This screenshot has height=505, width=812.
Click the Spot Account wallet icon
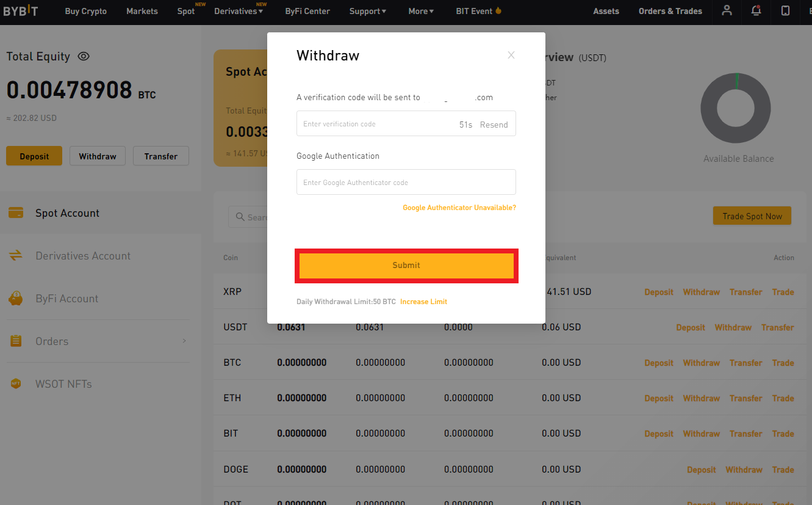click(16, 213)
